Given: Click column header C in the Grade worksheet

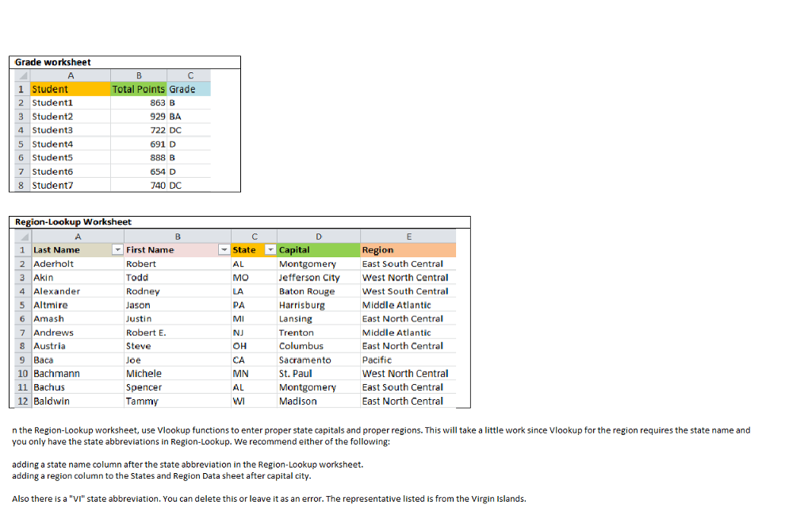Looking at the screenshot, I should (189, 75).
